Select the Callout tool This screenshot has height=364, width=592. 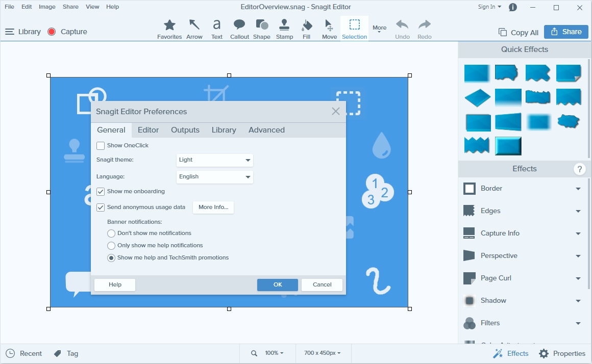pos(239,29)
